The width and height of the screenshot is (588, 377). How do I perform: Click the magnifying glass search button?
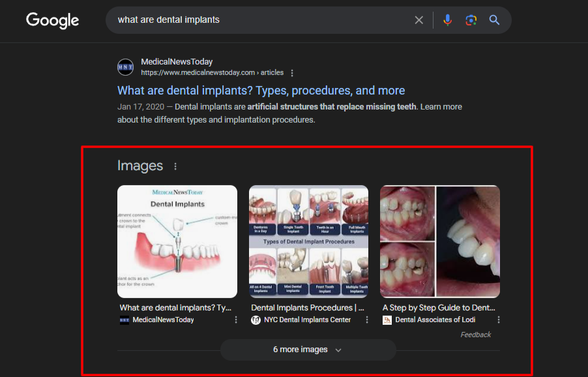pos(494,20)
